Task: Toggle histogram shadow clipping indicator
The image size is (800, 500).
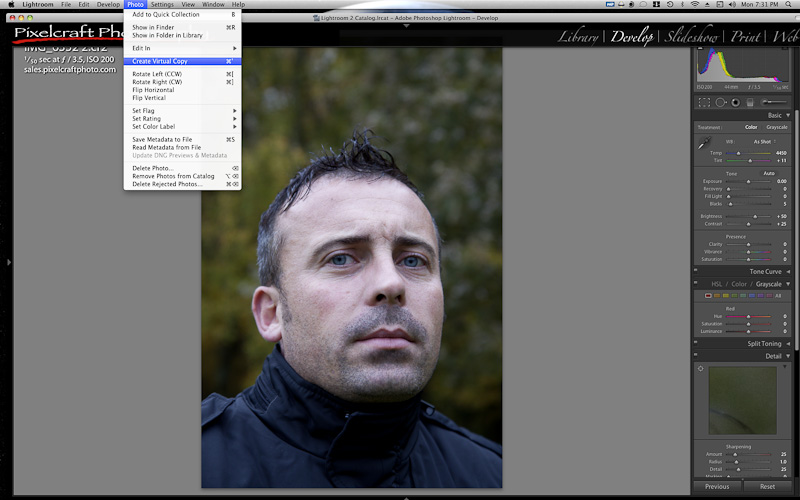Action: pyautogui.click(x=701, y=48)
